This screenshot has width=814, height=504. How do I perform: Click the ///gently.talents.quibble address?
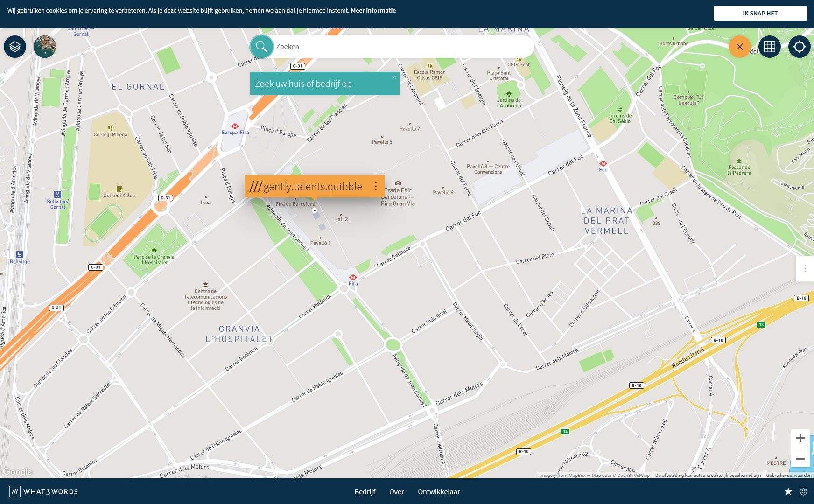pyautogui.click(x=306, y=187)
